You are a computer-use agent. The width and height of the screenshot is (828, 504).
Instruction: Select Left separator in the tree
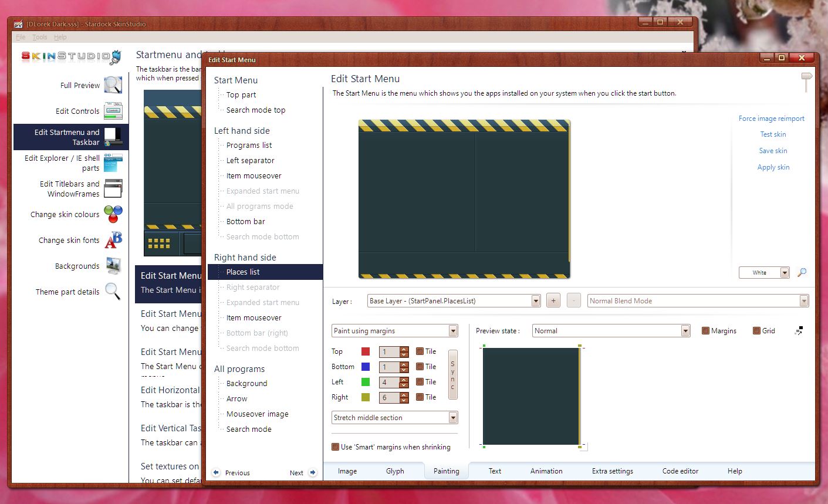point(251,161)
